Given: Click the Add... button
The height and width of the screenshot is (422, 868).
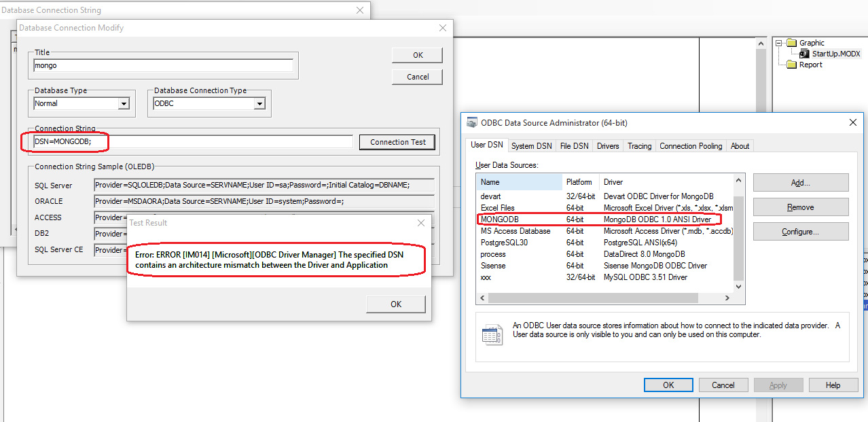Looking at the screenshot, I should 800,183.
